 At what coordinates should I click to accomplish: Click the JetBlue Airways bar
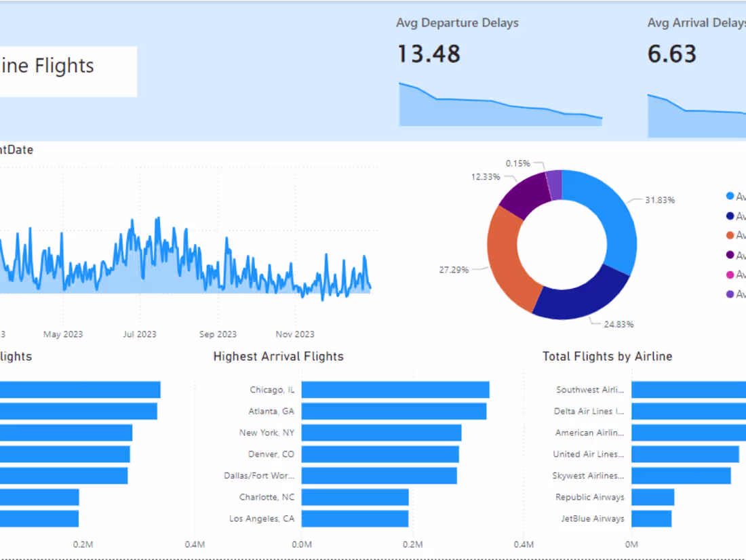(x=651, y=518)
